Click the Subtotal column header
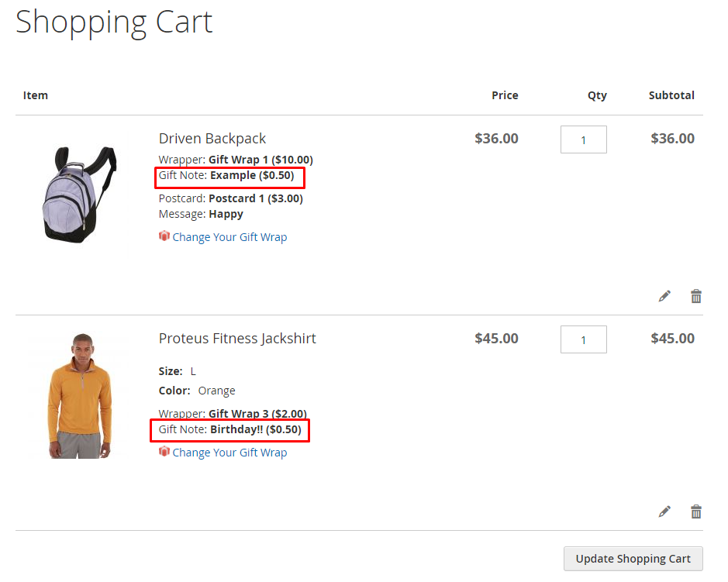Image resolution: width=728 pixels, height=582 pixels. click(x=671, y=95)
